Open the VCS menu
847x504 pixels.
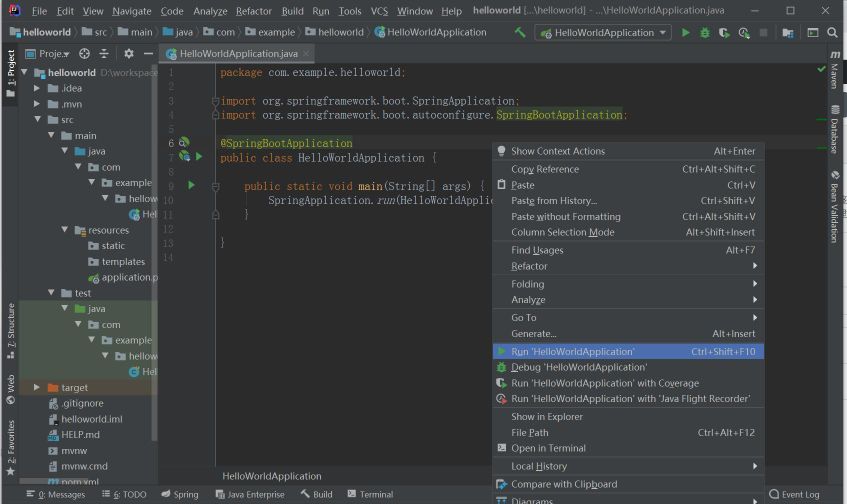379,11
